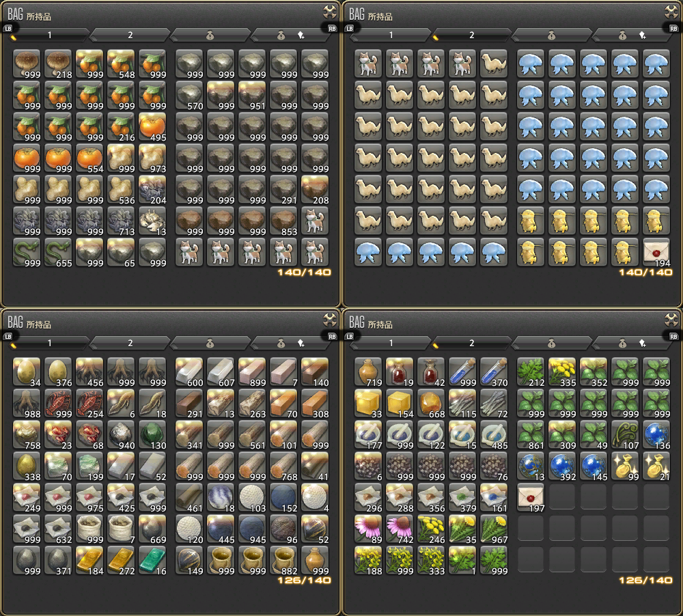Click the green ingot with count 16
The width and height of the screenshot is (683, 616).
click(x=152, y=559)
